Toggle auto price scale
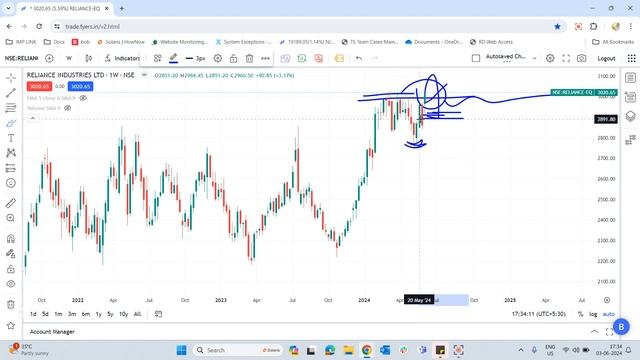The width and height of the screenshot is (640, 360). [609, 314]
